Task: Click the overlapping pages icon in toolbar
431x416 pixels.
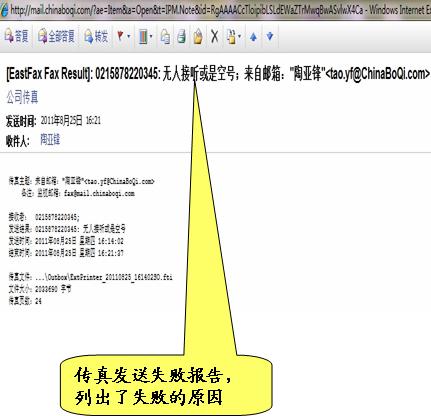Action: point(165,36)
